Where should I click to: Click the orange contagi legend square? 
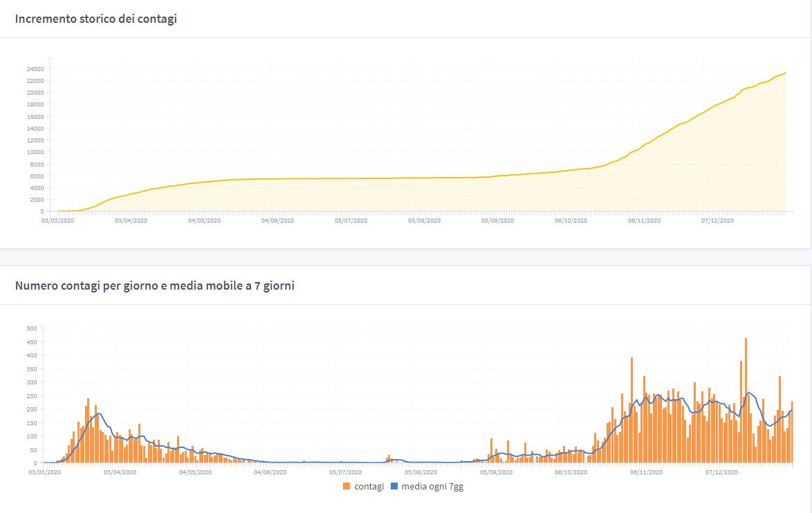pyautogui.click(x=347, y=487)
